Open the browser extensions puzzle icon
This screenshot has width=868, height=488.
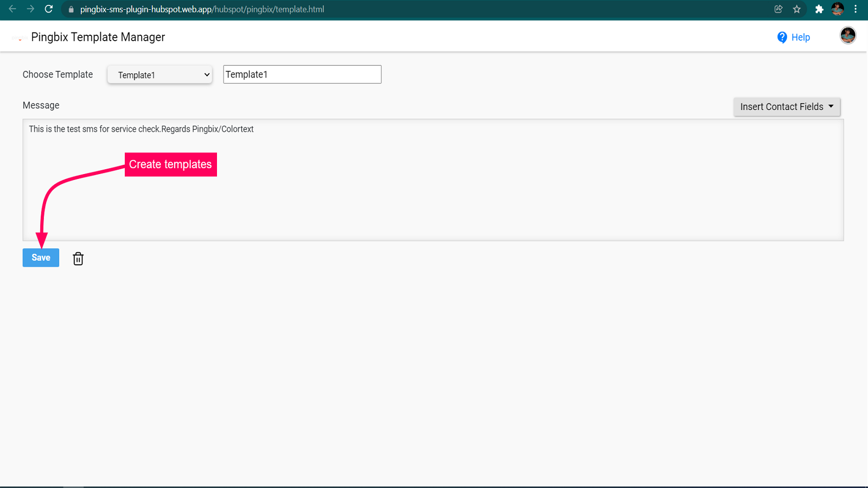click(x=820, y=9)
